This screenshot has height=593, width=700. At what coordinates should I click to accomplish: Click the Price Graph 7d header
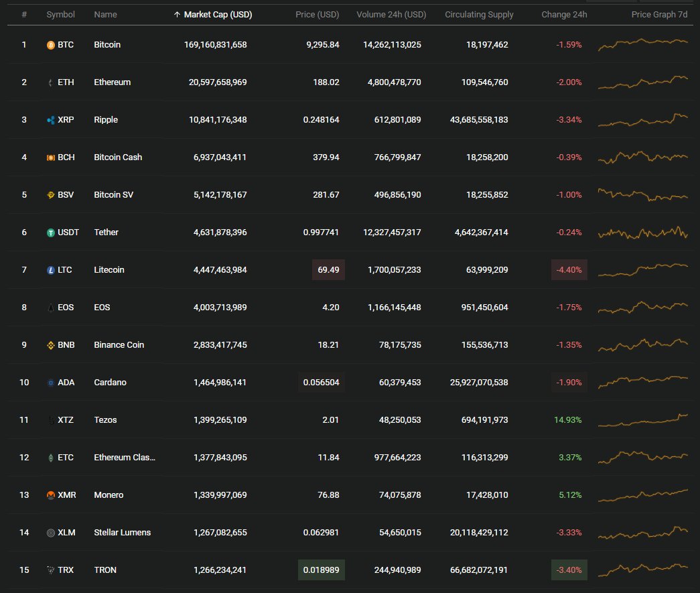point(659,15)
